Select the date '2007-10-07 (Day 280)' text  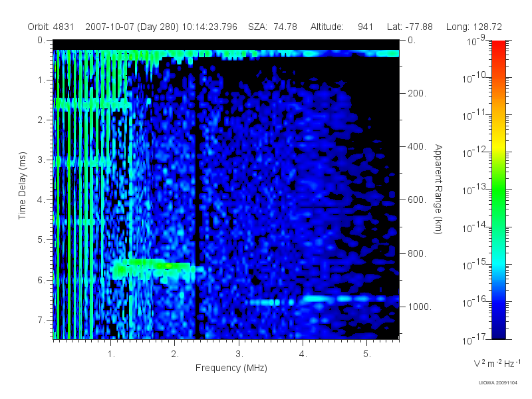point(132,27)
